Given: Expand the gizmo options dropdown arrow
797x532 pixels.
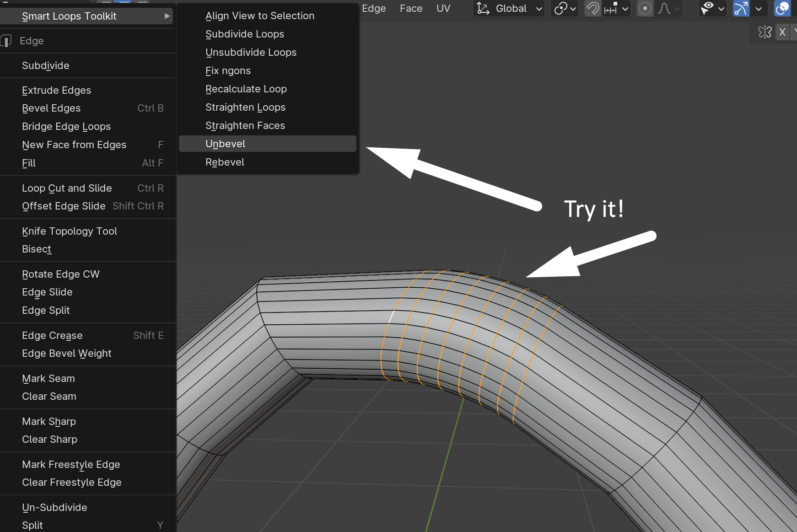Looking at the screenshot, I should point(759,9).
